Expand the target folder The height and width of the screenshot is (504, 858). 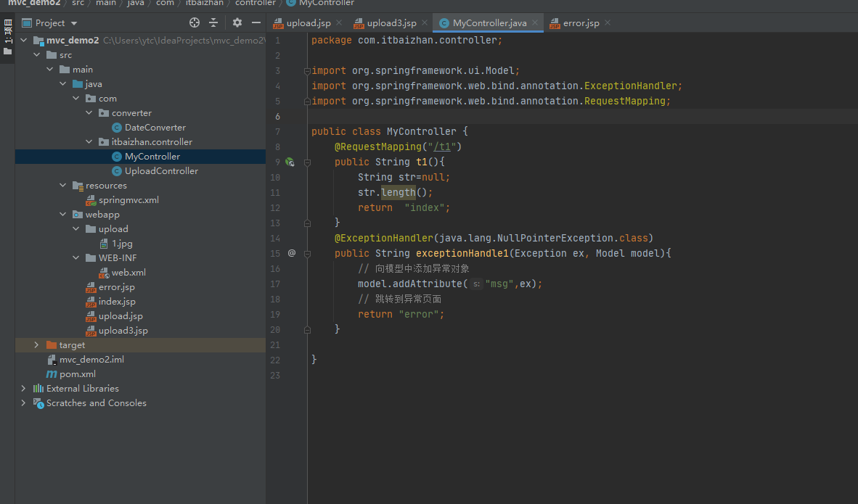(x=37, y=345)
